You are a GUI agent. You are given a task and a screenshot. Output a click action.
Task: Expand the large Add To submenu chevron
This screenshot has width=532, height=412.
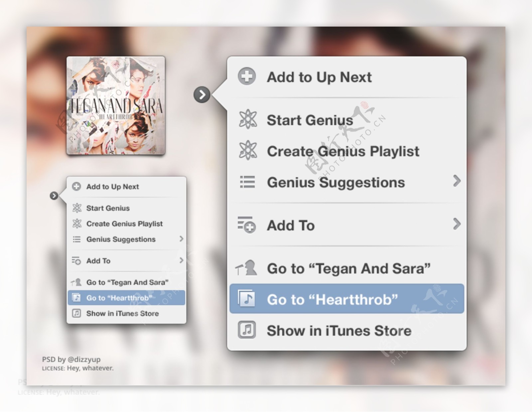point(457,224)
